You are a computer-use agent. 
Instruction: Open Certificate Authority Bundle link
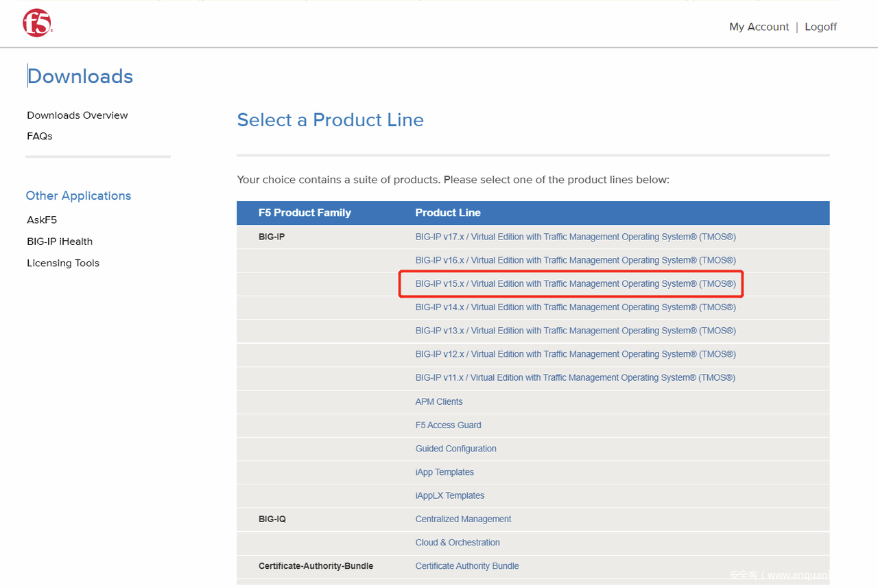click(466, 566)
